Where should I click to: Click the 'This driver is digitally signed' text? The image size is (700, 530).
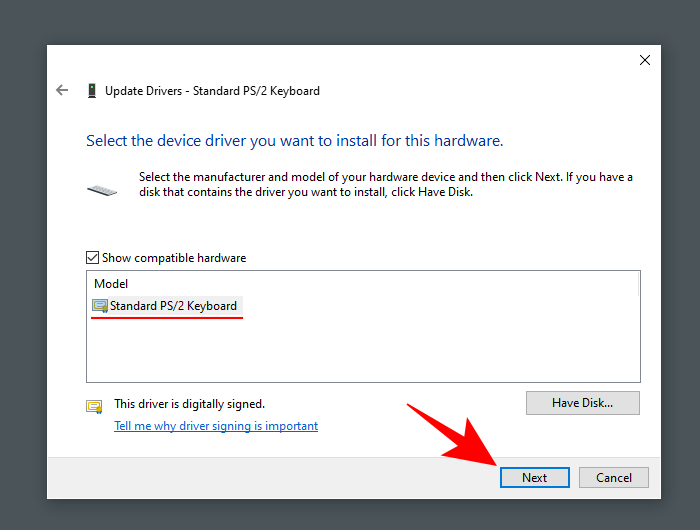(189, 404)
